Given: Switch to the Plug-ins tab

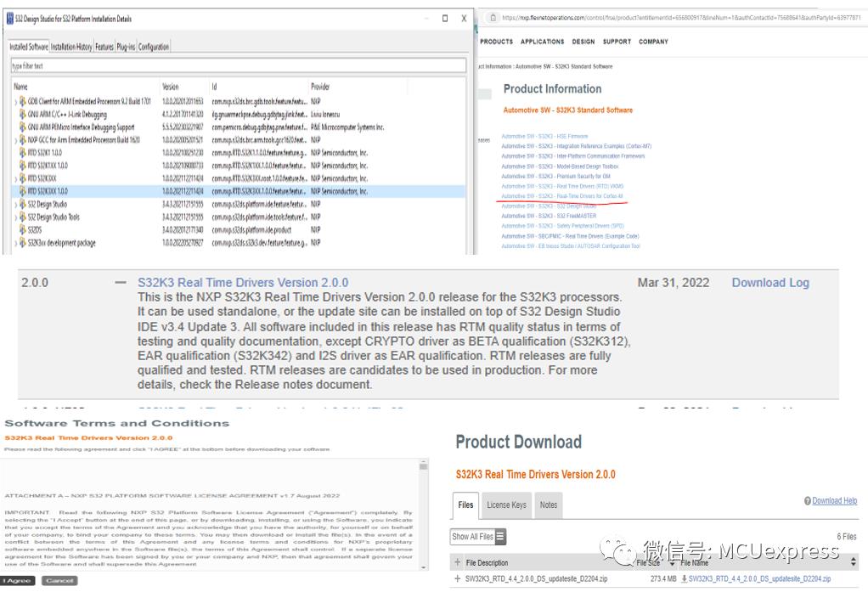Looking at the screenshot, I should click(126, 47).
